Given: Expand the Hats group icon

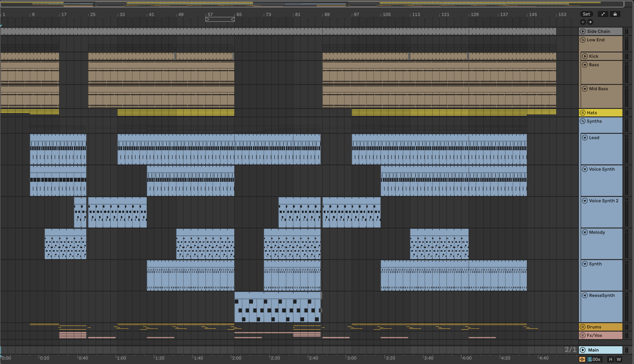Looking at the screenshot, I should coord(582,113).
